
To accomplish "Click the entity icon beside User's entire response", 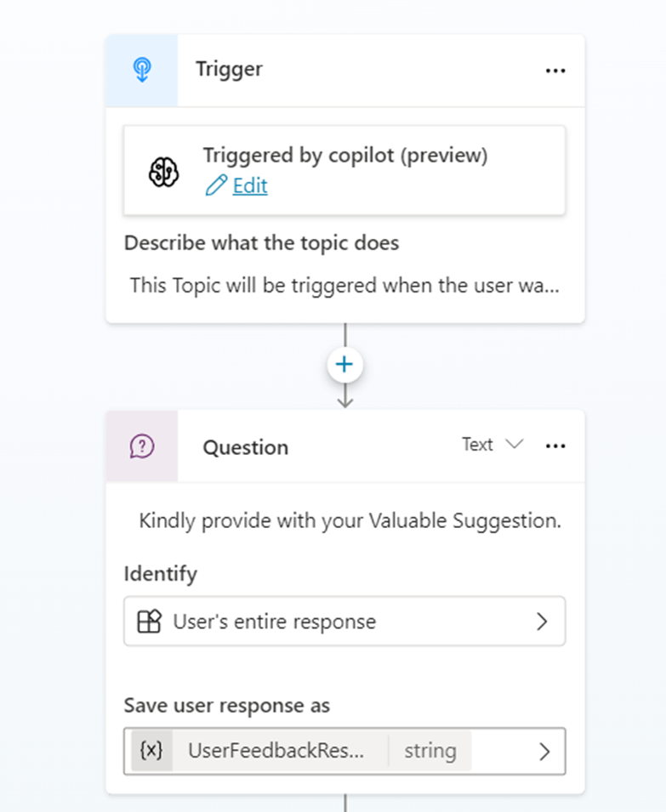I will pos(149,622).
